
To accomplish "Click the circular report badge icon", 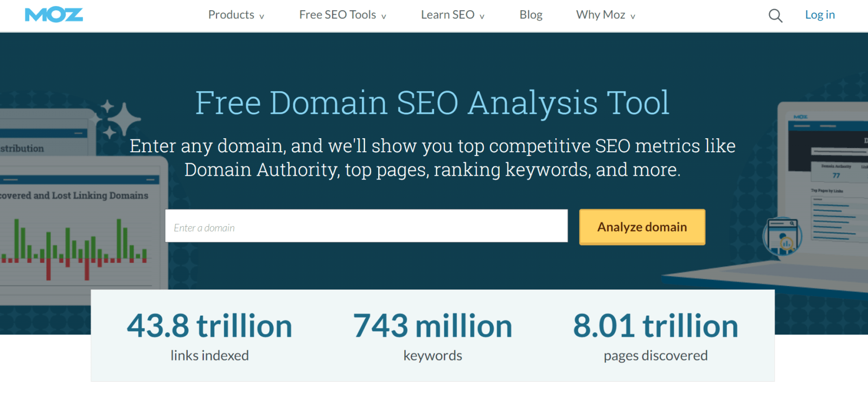I will tap(782, 237).
